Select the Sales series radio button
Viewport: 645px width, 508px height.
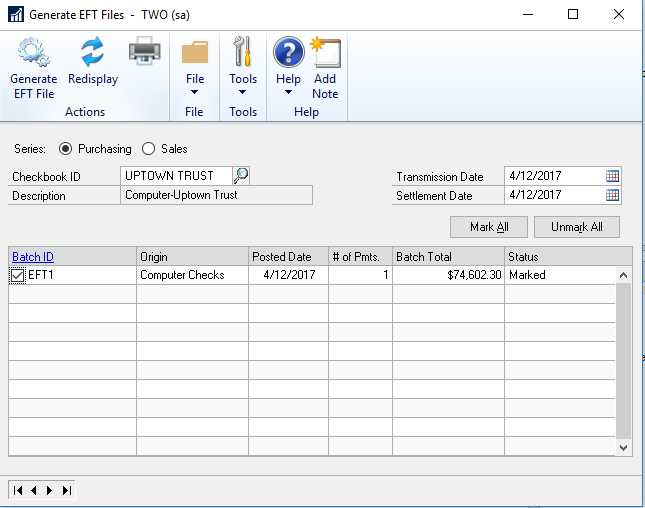click(x=148, y=148)
